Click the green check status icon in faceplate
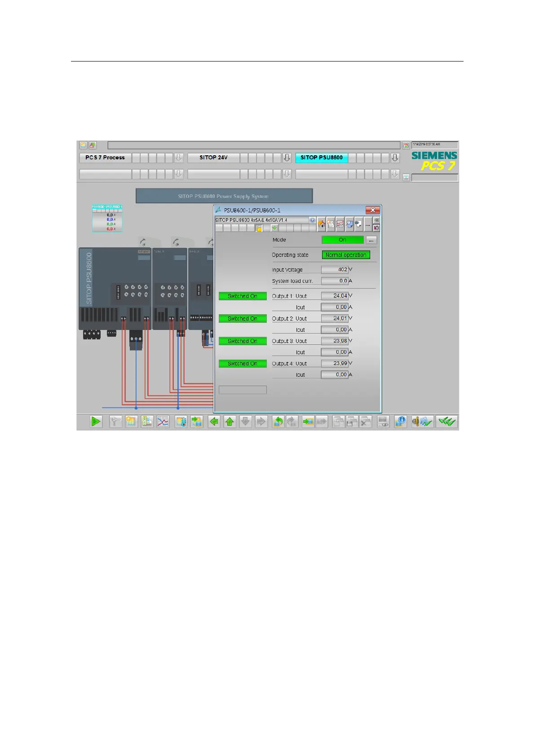Viewport: 535px width, 756px height. [x=274, y=228]
